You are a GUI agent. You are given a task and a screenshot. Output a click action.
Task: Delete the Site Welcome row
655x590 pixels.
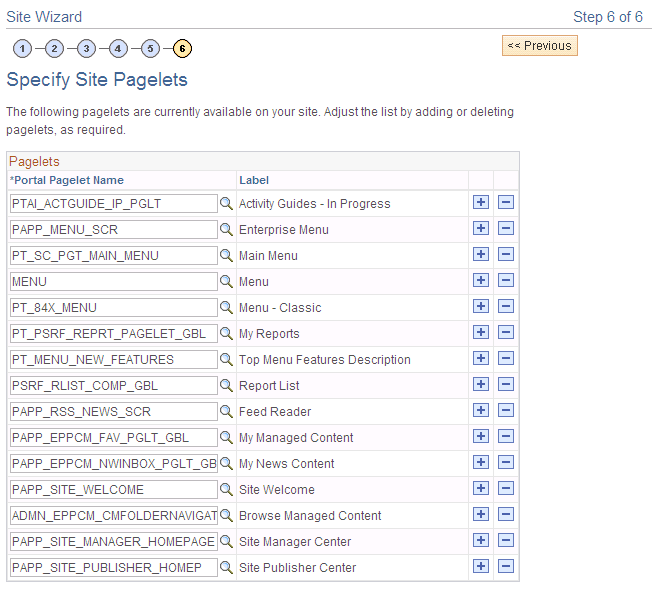(506, 488)
